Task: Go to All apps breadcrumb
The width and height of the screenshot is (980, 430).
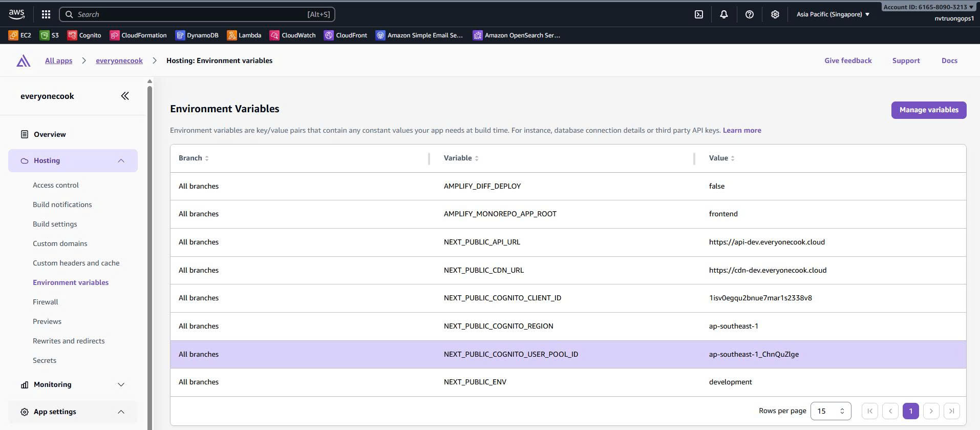Action: click(58, 60)
